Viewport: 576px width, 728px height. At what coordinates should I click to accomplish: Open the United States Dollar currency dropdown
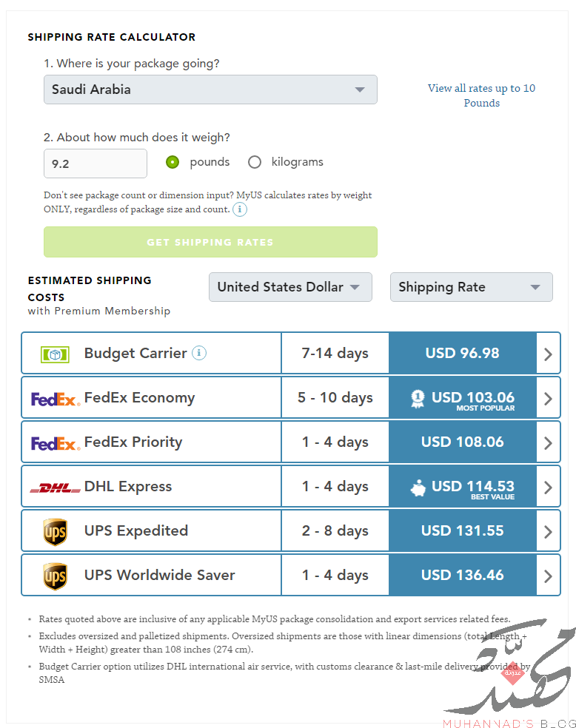click(x=290, y=287)
